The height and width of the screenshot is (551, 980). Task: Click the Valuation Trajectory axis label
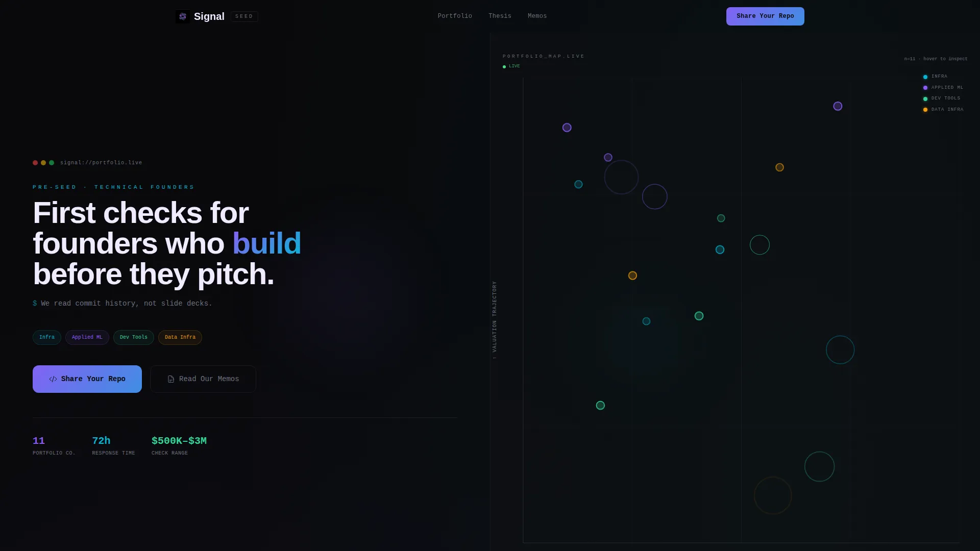[494, 320]
